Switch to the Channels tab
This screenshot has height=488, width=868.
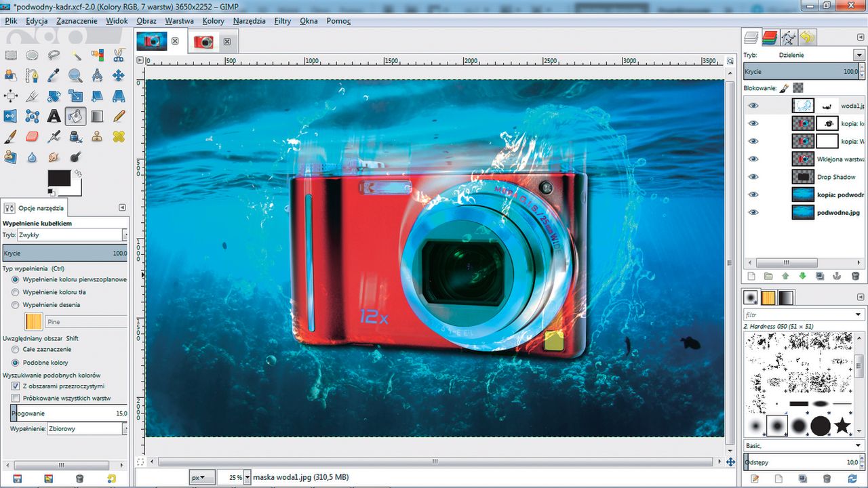(x=769, y=37)
